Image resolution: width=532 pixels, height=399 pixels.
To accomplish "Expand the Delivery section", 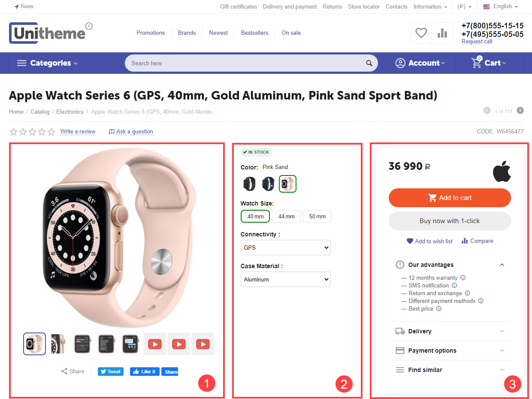I will point(450,331).
